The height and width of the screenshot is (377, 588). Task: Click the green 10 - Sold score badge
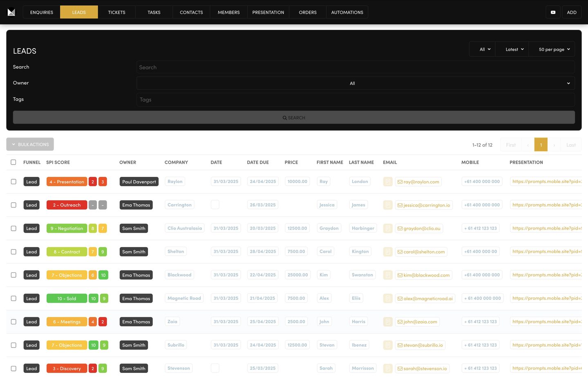point(67,299)
